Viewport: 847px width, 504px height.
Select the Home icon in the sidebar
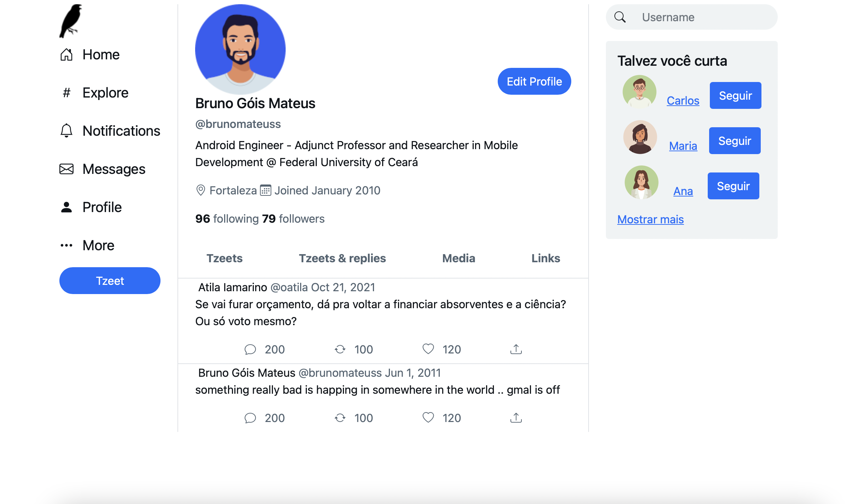66,54
